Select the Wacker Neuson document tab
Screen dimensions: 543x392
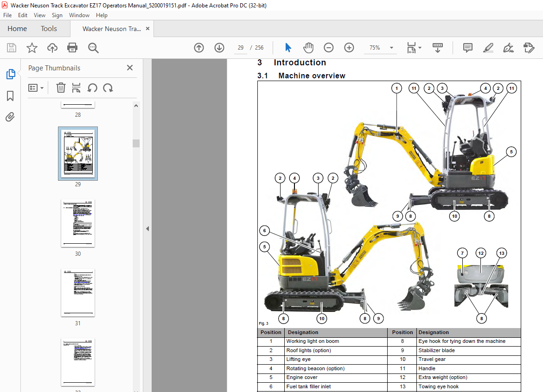111,29
